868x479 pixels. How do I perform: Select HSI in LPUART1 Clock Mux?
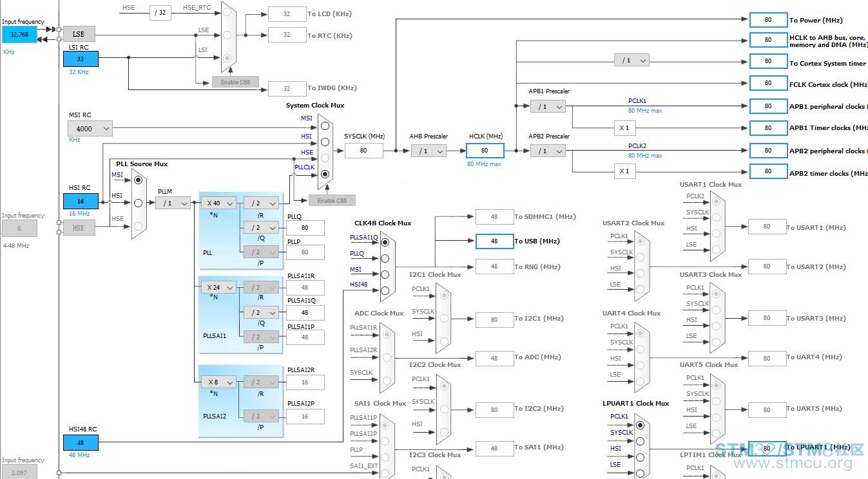[x=640, y=458]
